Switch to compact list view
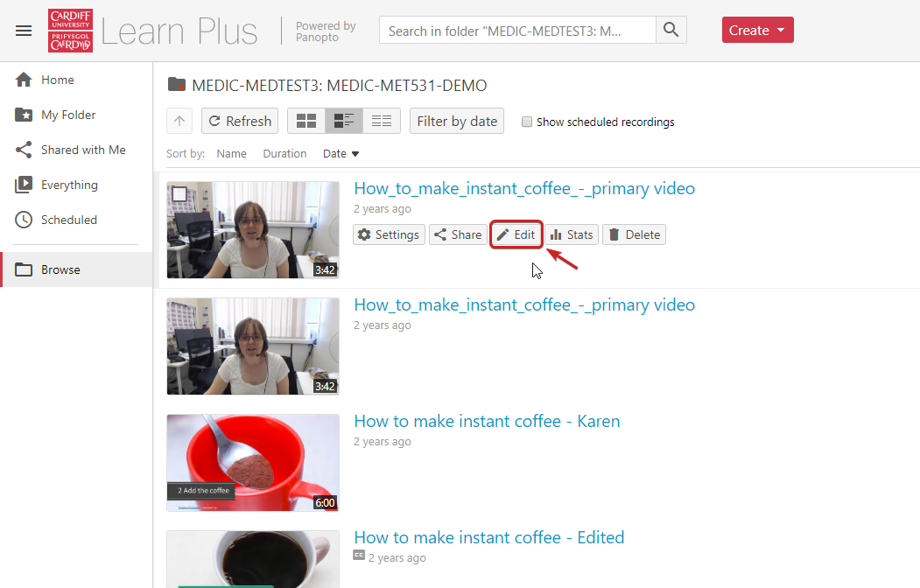Image resolution: width=920 pixels, height=588 pixels. (382, 121)
